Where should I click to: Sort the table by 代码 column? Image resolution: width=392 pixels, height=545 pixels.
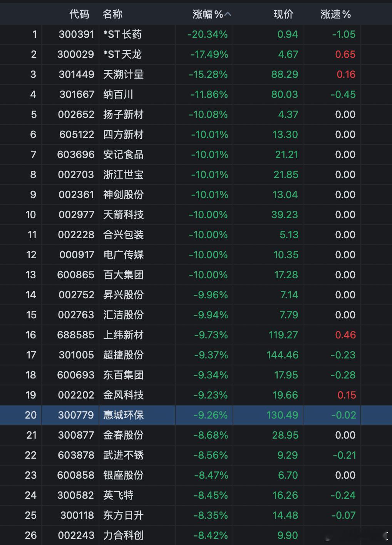78,14
